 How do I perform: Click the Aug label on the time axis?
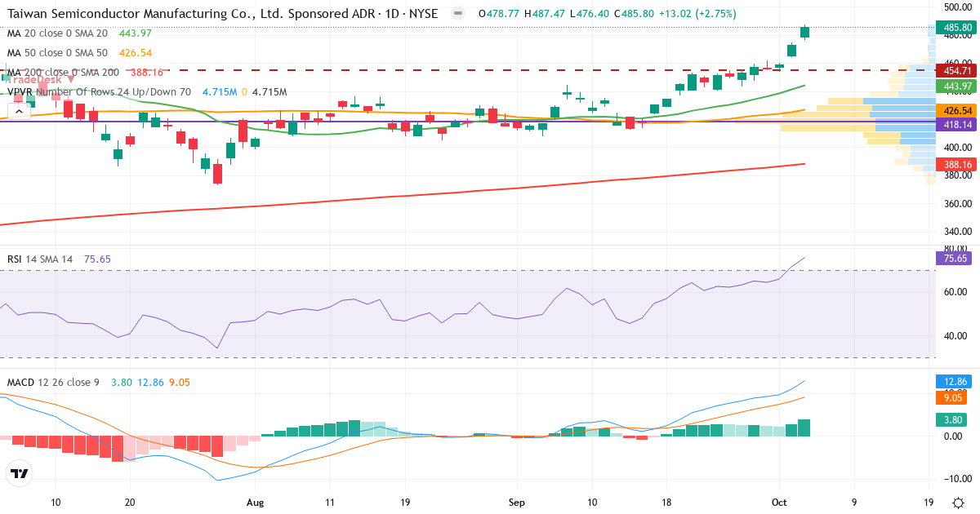[256, 502]
